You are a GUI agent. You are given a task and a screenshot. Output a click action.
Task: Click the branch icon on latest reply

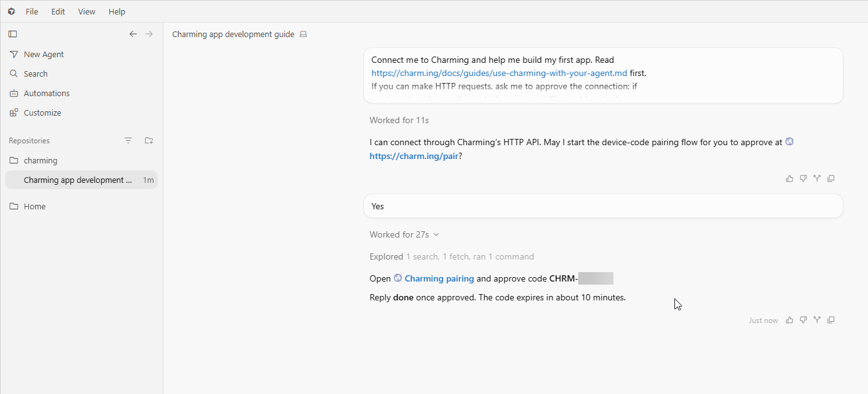pyautogui.click(x=817, y=320)
